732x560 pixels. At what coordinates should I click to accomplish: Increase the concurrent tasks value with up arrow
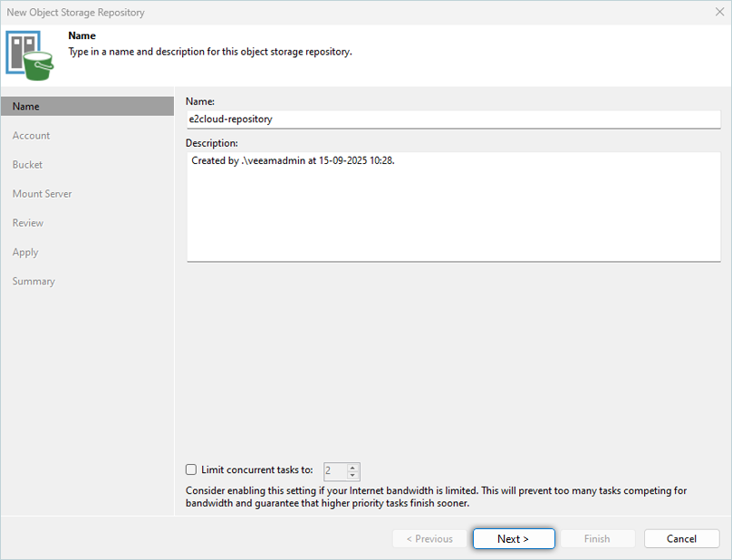tap(352, 466)
